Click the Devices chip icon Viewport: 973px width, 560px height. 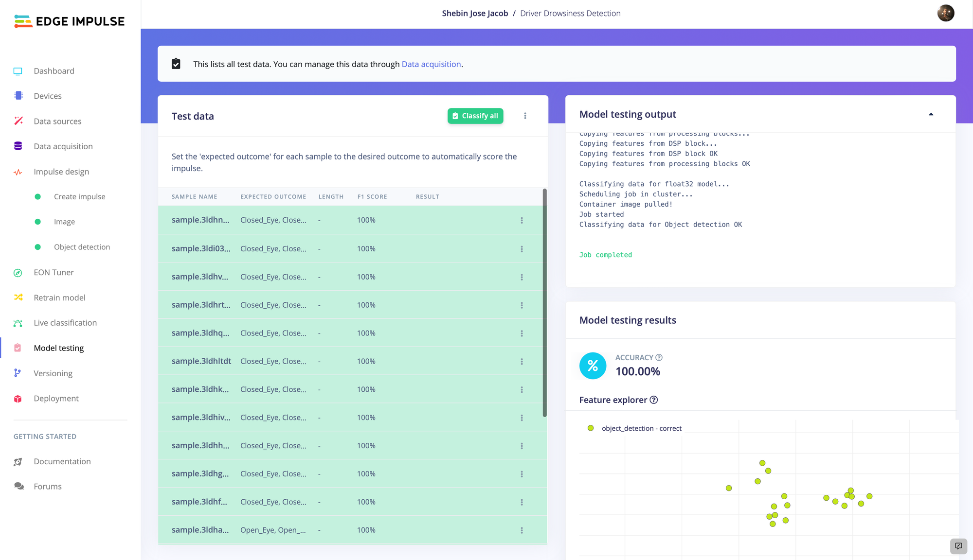tap(18, 96)
